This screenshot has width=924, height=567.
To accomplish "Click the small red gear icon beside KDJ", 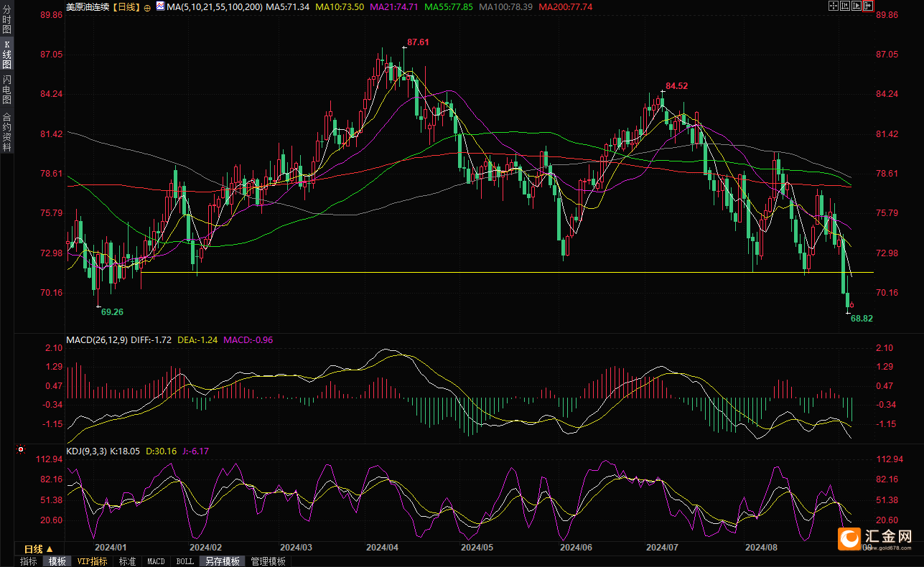I will click(21, 451).
